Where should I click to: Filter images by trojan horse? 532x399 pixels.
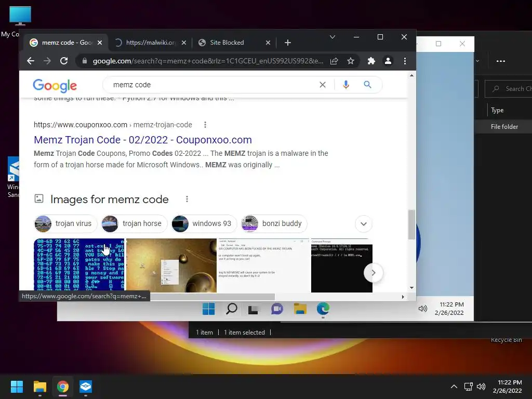coord(135,223)
